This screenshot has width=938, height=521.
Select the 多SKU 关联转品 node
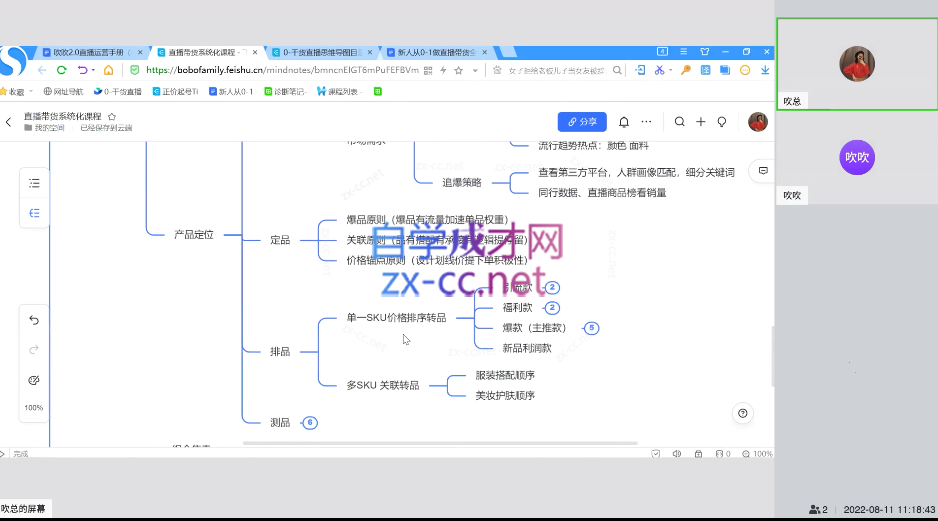tap(383, 385)
